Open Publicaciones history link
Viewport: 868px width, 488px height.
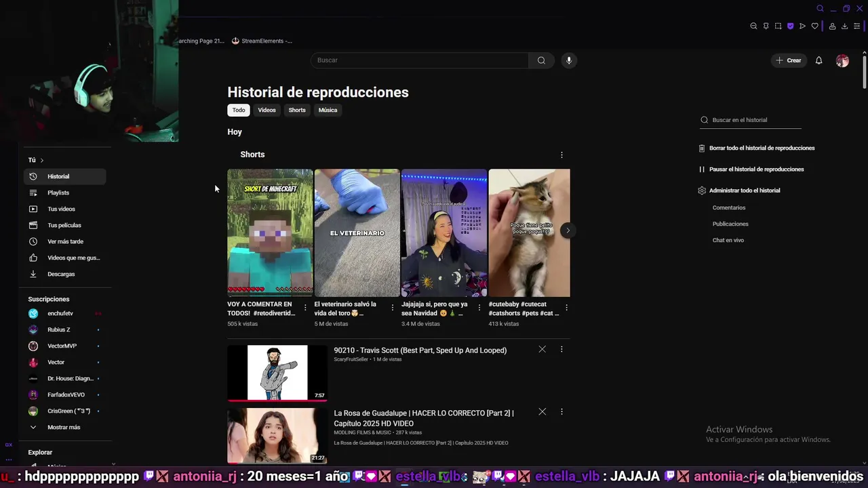pos(730,224)
